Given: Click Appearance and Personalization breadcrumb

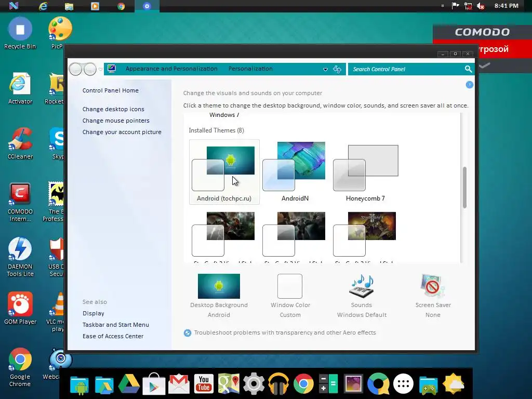Looking at the screenshot, I should pos(171,69).
